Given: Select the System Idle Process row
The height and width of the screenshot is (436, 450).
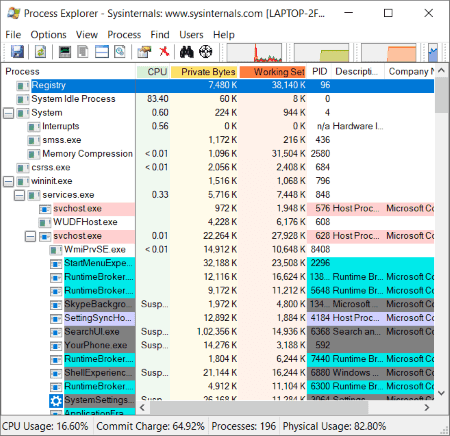Looking at the screenshot, I should 218,99.
